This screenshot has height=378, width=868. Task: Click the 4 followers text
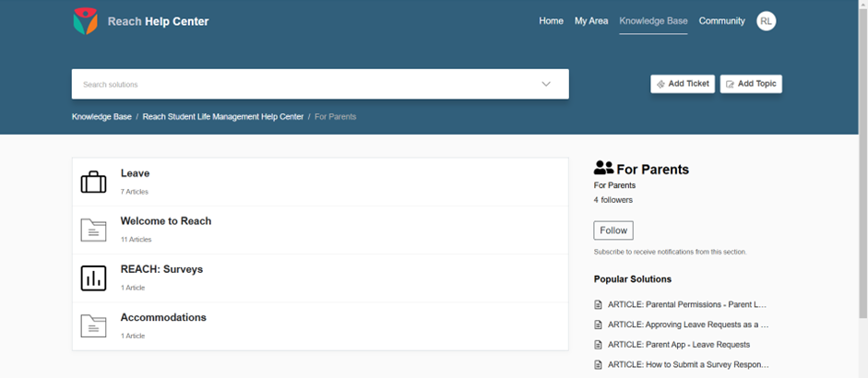pos(612,200)
